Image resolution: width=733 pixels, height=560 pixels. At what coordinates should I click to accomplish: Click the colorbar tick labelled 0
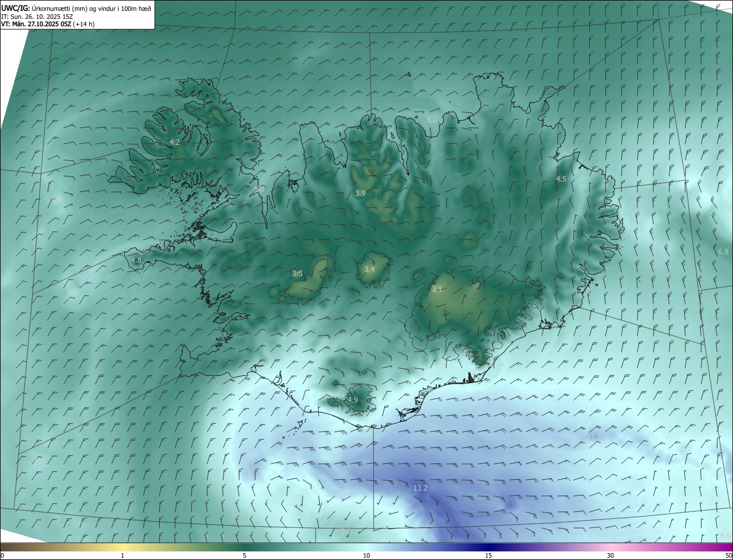[2, 555]
